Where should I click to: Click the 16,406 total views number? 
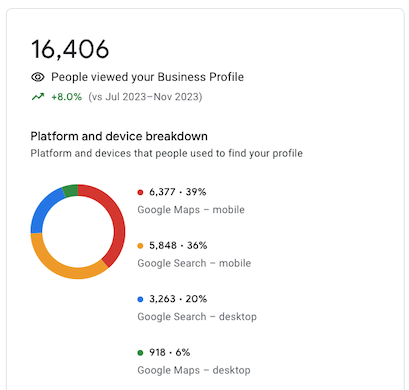[70, 49]
